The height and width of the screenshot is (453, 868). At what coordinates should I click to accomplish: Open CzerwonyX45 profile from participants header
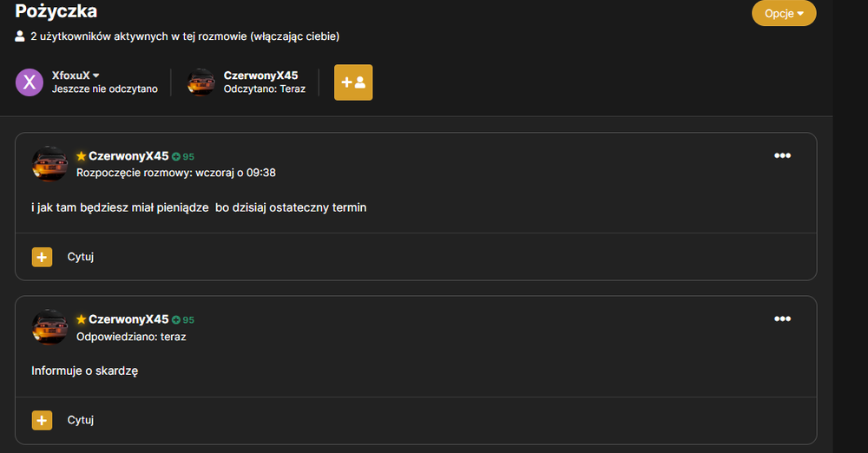260,75
